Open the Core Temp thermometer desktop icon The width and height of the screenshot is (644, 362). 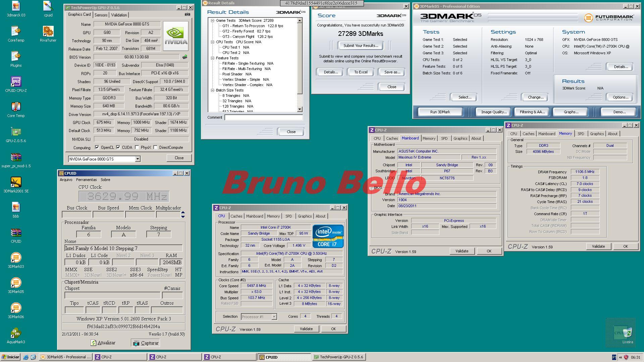click(16, 109)
